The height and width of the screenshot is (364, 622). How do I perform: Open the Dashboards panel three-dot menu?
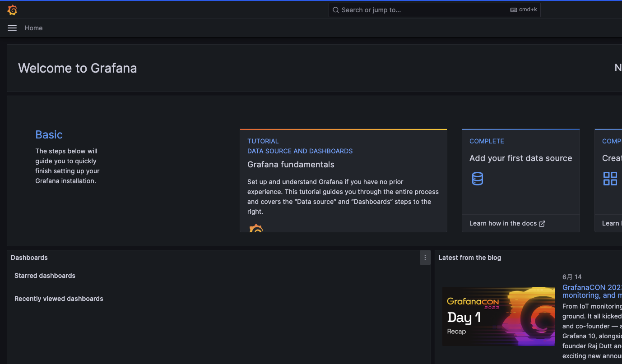pos(425,258)
